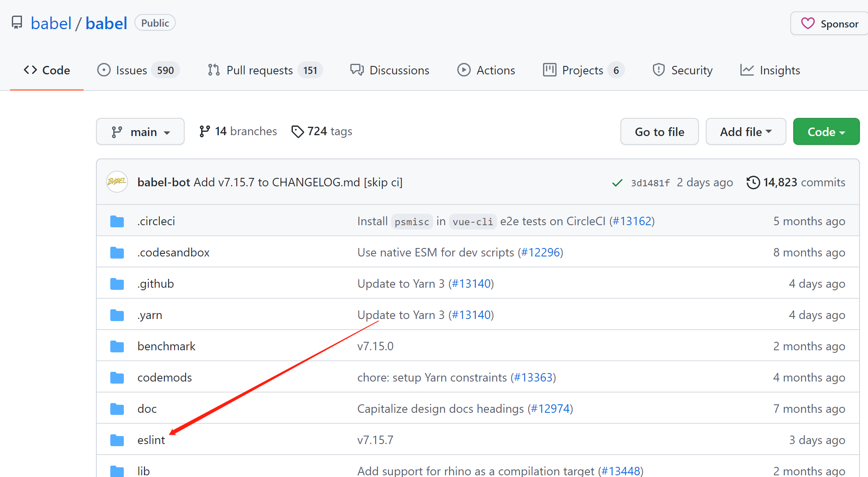This screenshot has width=868, height=477.
Task: View the 14 branches list
Action: 245,131
